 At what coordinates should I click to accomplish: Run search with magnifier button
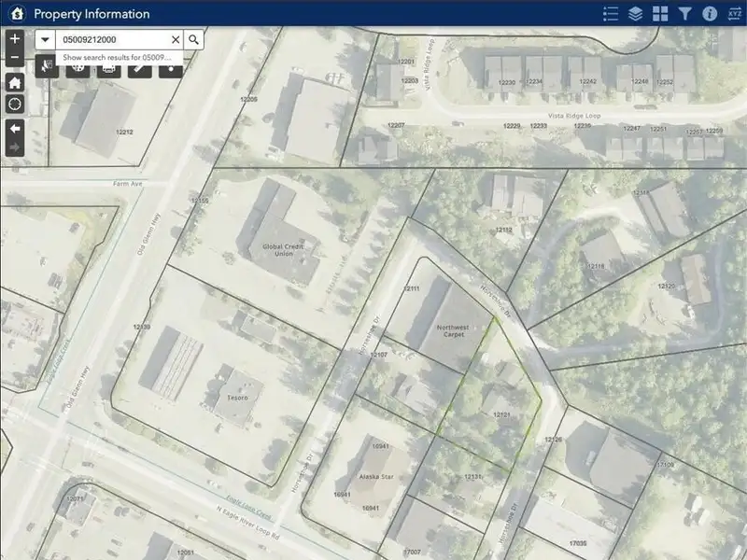click(192, 40)
